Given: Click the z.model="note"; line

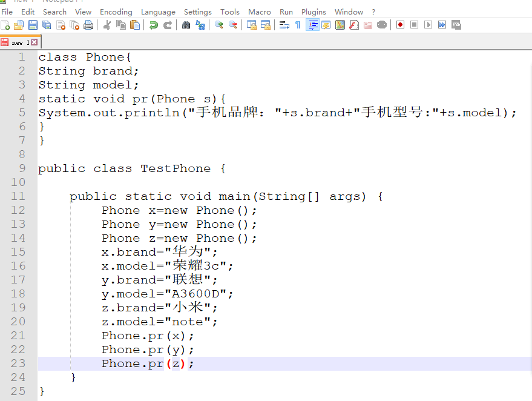Looking at the screenshot, I should pyautogui.click(x=159, y=321).
